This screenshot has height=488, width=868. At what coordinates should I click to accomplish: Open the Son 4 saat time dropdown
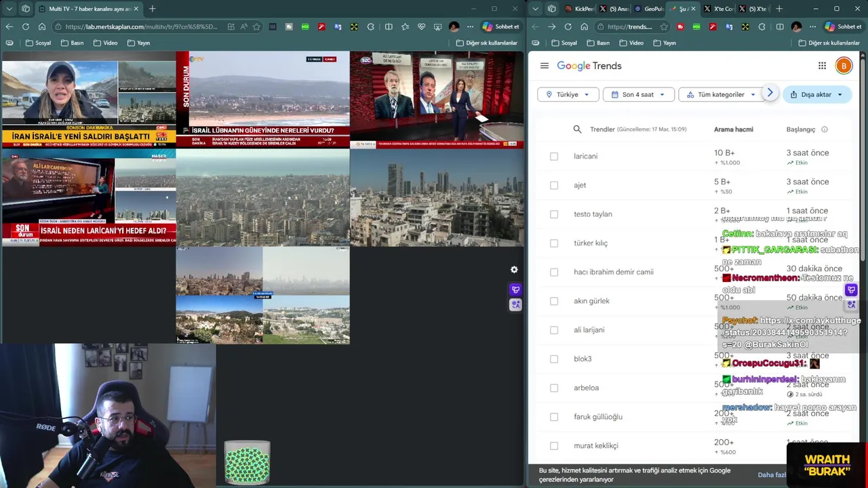coord(639,94)
